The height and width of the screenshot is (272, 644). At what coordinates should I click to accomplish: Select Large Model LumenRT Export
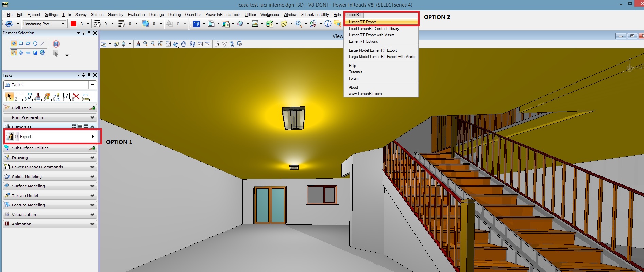381,50
